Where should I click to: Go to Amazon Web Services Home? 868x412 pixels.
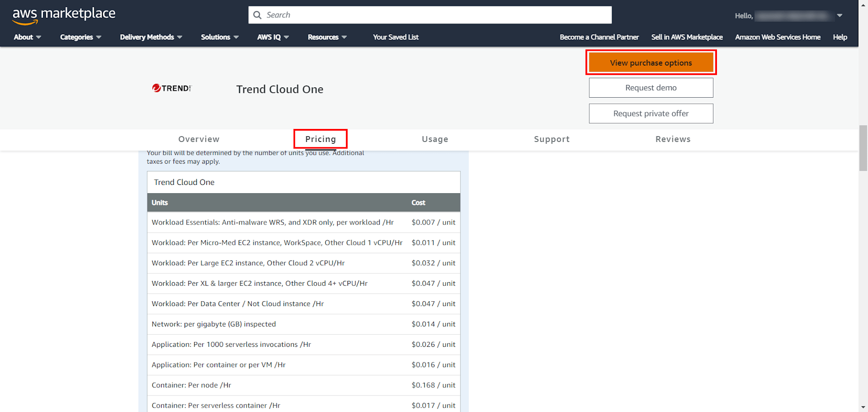click(x=778, y=37)
